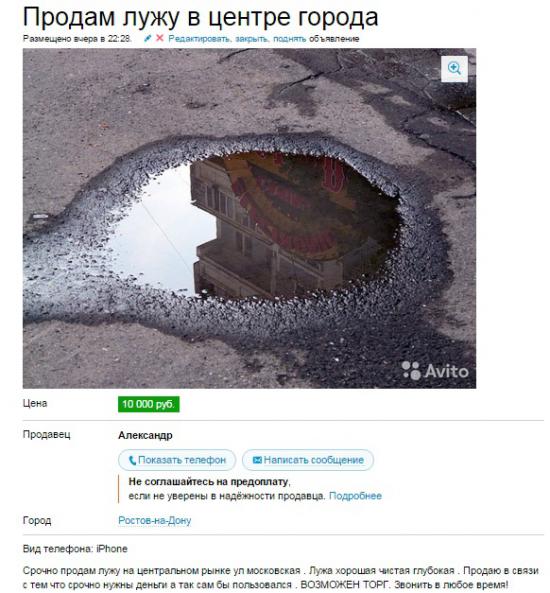
Task: Choose the поднять link
Action: pos(289,39)
